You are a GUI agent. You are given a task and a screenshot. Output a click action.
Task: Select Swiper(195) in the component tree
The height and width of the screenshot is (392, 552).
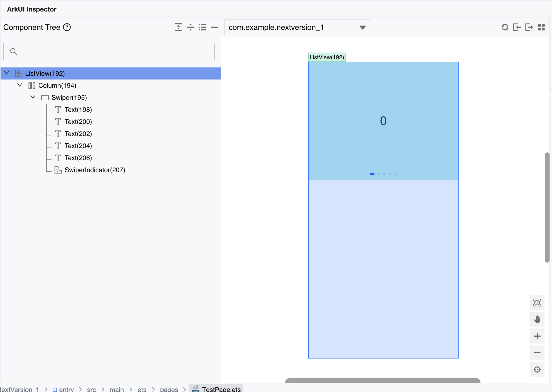[x=110, y=98]
